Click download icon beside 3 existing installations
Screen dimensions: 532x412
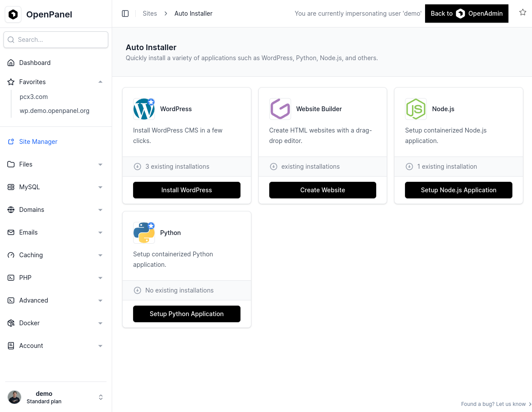pos(137,167)
